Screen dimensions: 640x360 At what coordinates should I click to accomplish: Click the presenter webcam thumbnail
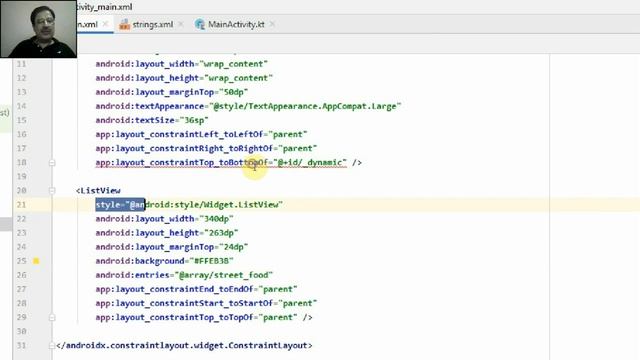pos(38,29)
